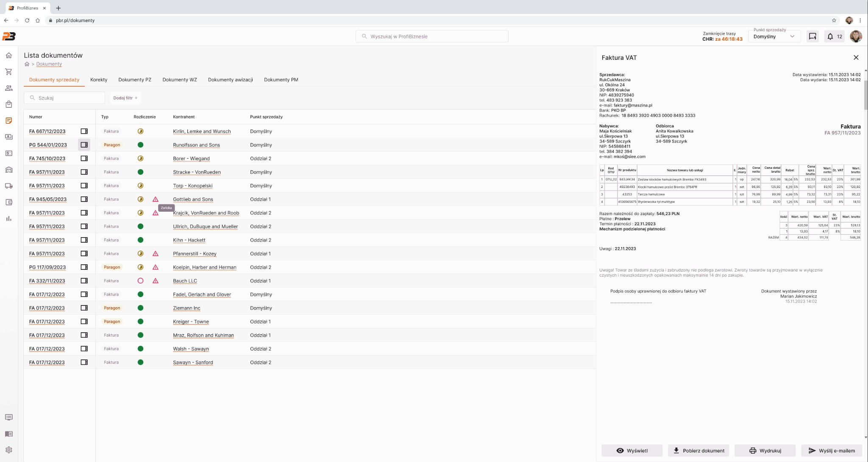Focus the Szukaj documents search field
This screenshot has height=462, width=868.
pos(68,98)
